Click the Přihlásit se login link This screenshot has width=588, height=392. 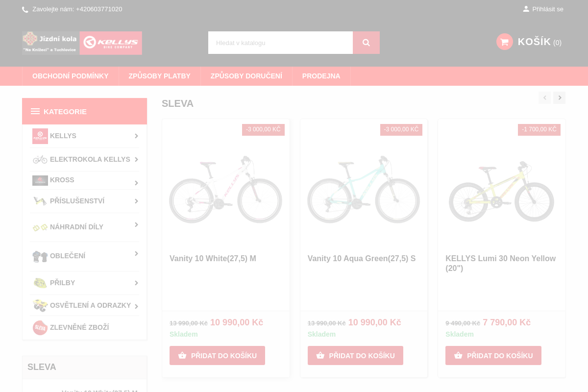[548, 9]
